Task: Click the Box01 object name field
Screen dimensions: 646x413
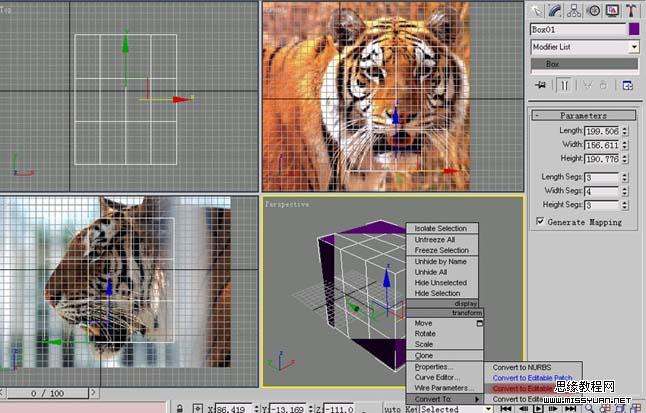Action: 578,29
